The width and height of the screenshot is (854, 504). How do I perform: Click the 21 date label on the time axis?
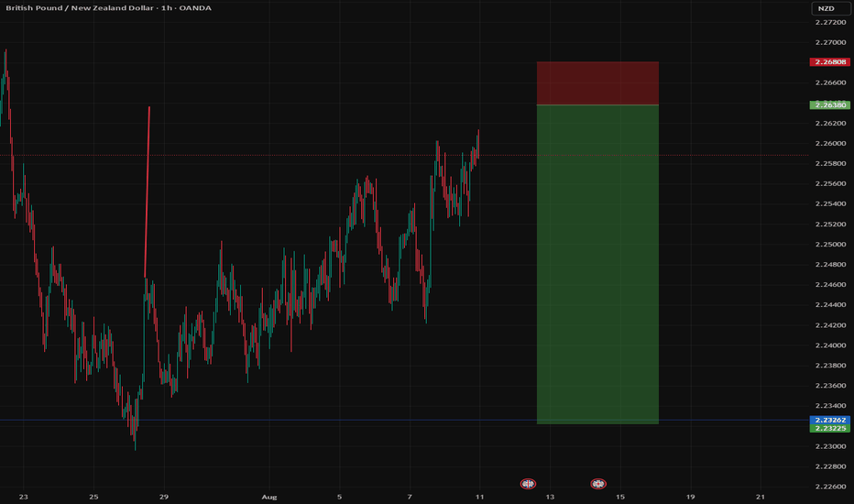click(761, 497)
